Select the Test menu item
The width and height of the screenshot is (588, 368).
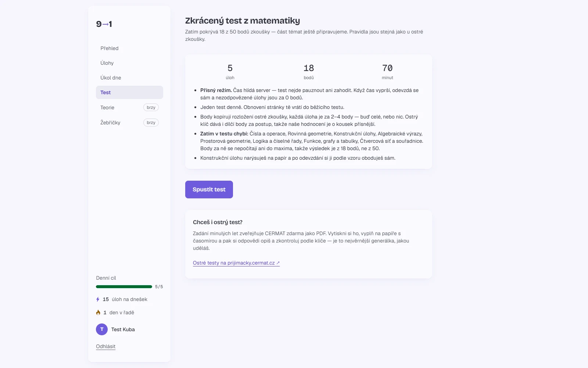[129, 92]
